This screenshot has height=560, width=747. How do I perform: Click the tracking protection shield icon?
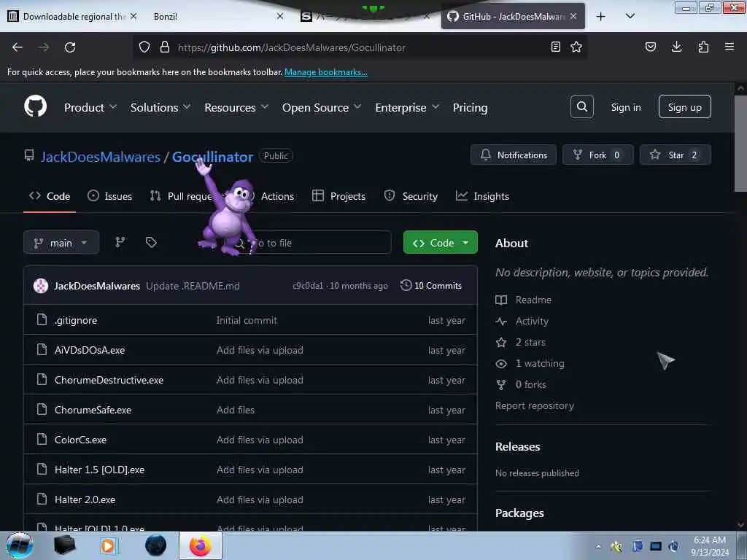tap(144, 47)
